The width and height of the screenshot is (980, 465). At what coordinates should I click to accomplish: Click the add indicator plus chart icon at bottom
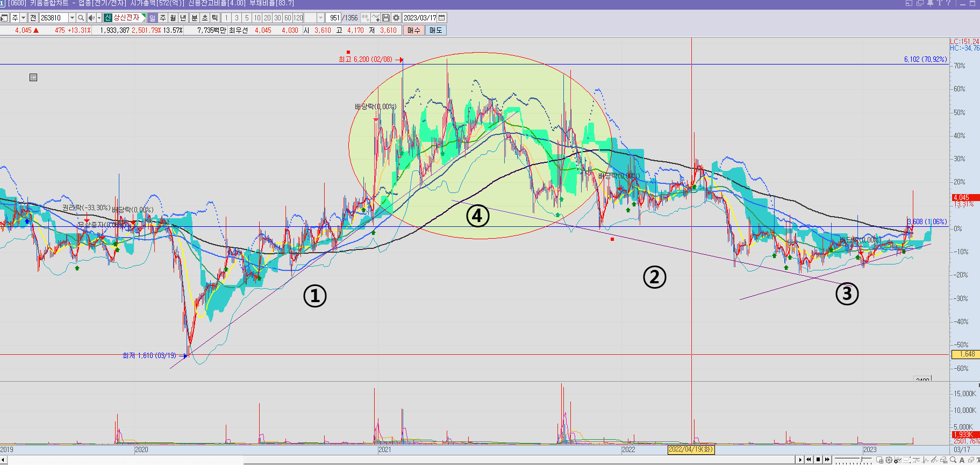coord(898,460)
